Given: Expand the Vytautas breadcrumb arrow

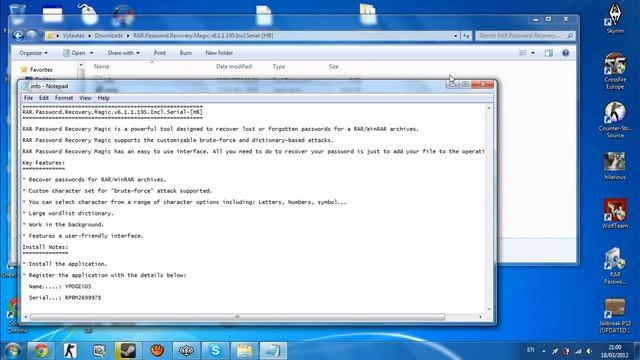Looking at the screenshot, I should [89, 36].
